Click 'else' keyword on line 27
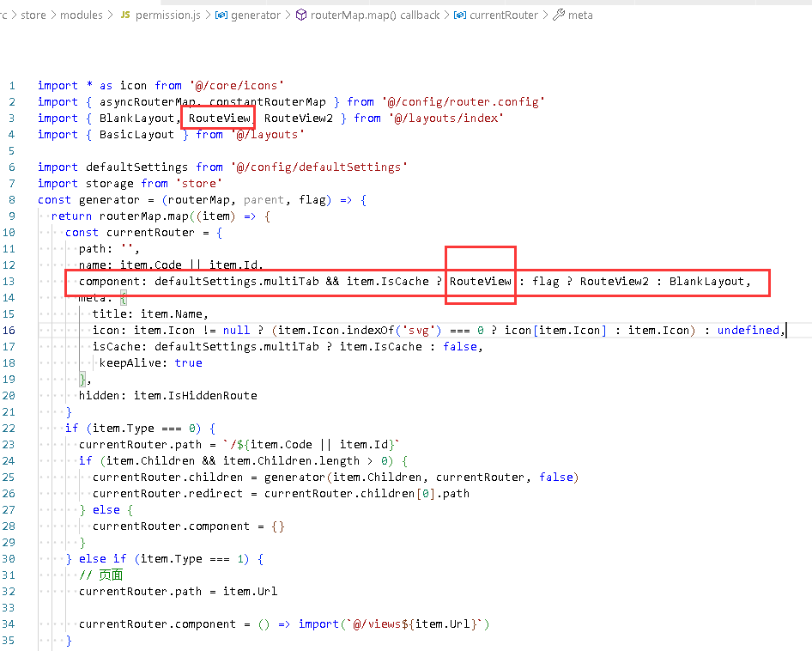This screenshot has height=651, width=812. coord(106,510)
